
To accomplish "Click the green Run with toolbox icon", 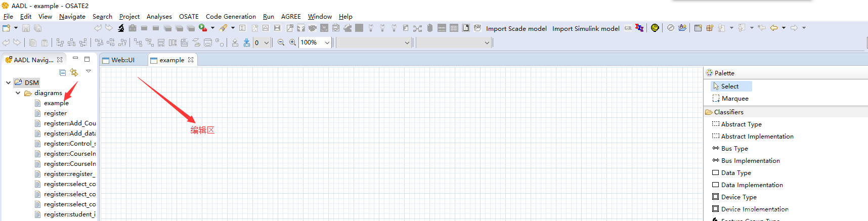I will [x=203, y=28].
